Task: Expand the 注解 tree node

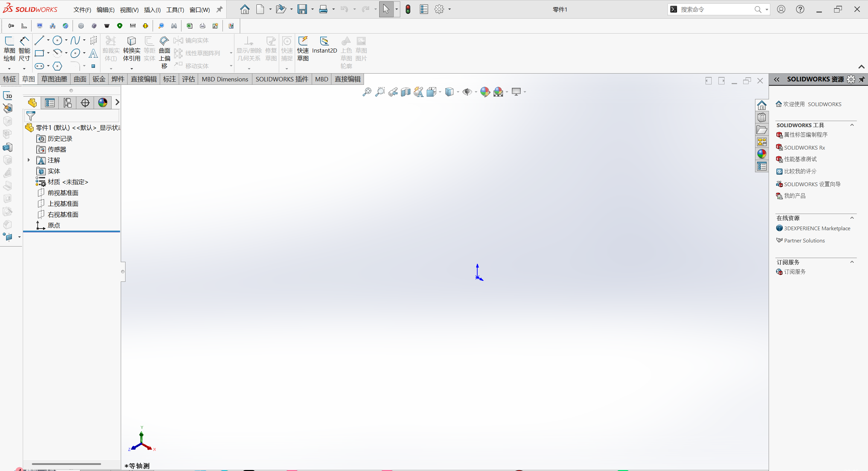Action: (29, 160)
